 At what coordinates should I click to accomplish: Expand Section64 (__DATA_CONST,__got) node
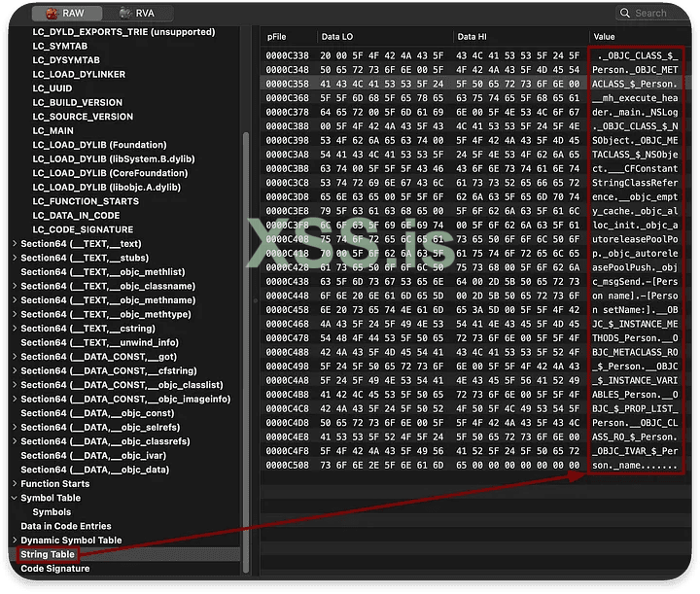[15, 356]
